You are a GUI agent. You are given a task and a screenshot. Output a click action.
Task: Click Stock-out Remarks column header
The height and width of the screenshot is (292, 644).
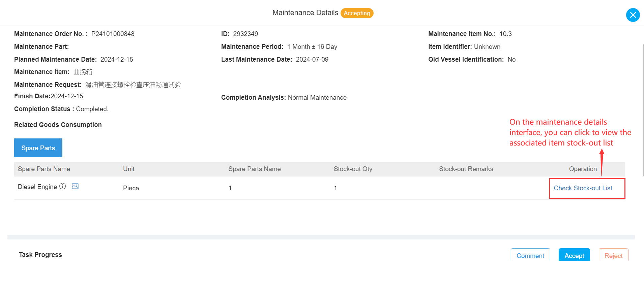(x=466, y=169)
